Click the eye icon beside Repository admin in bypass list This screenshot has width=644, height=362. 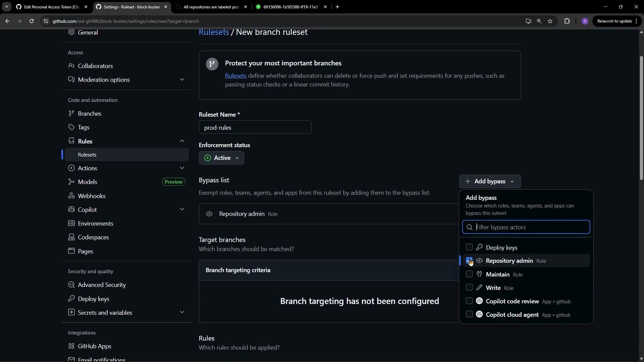tap(209, 214)
